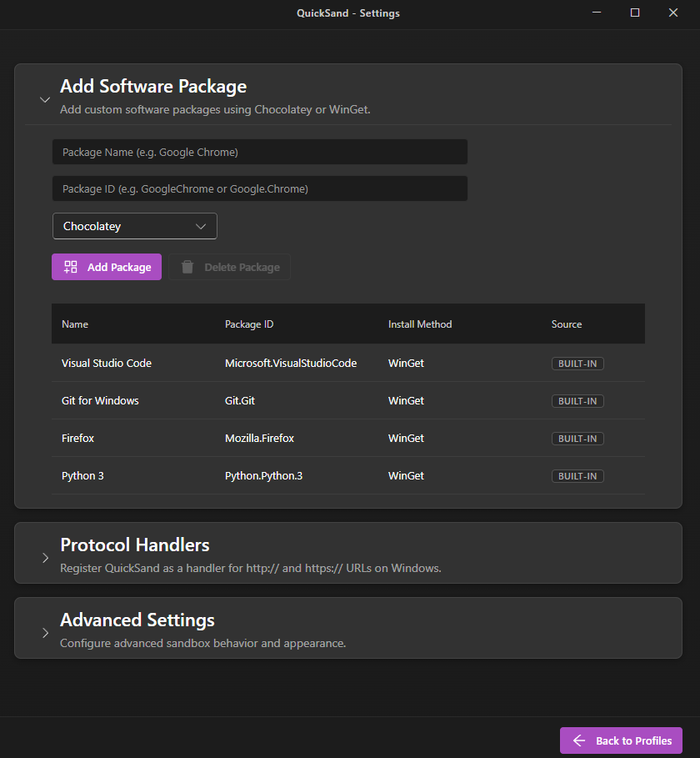Click the Package Name input field
Viewport: 700px width, 758px height.
point(260,152)
